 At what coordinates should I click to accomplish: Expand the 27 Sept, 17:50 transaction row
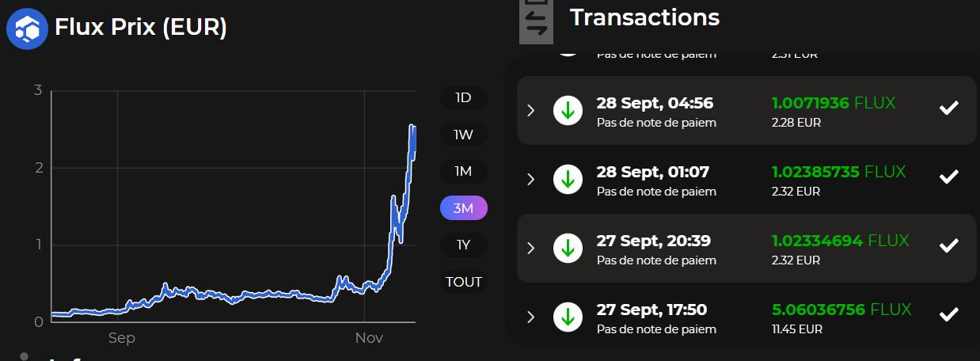(x=531, y=317)
